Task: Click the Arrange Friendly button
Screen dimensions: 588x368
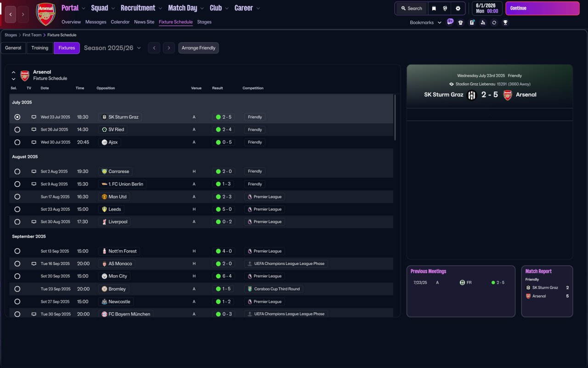Action: coord(198,48)
